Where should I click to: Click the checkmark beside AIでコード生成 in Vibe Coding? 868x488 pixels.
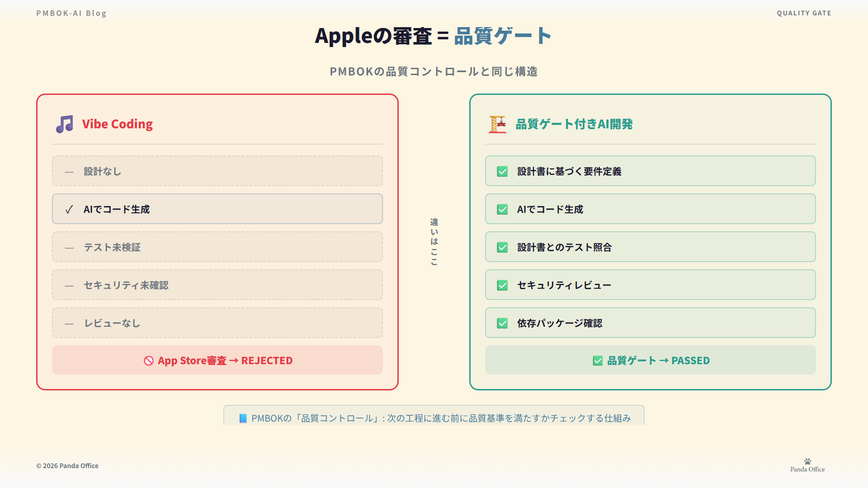coord(69,210)
